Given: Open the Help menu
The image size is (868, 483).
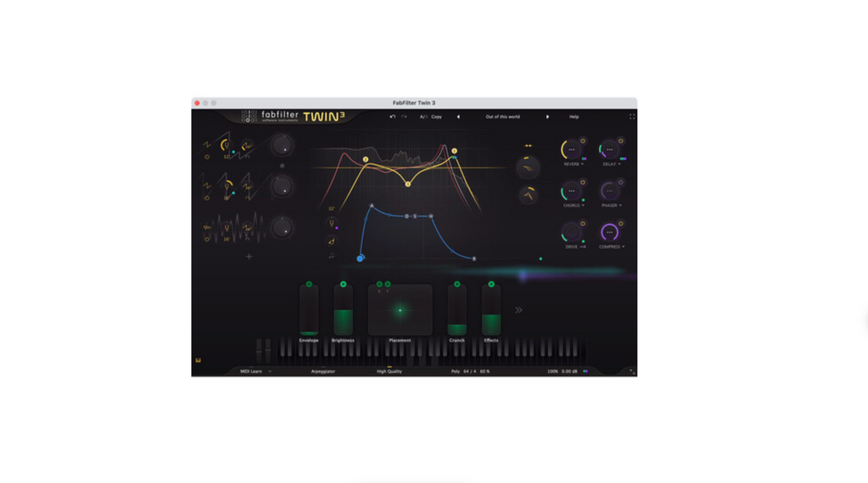Looking at the screenshot, I should pyautogui.click(x=574, y=117).
